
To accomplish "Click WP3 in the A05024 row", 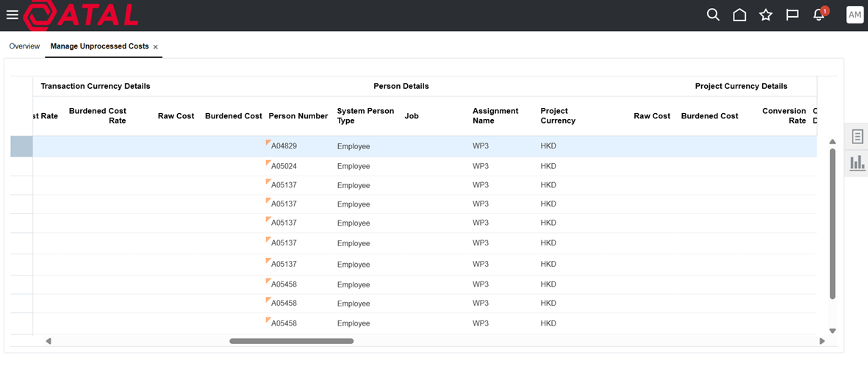I will click(481, 166).
